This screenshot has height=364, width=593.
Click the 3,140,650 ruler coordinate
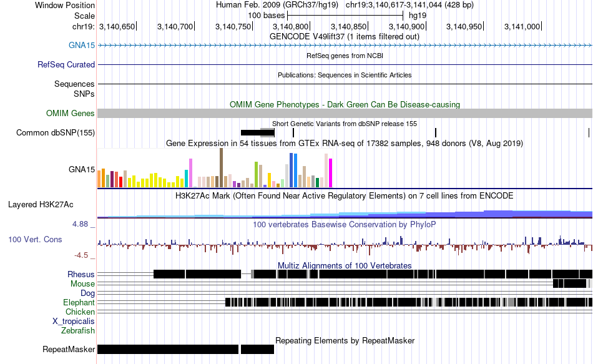tap(117, 26)
